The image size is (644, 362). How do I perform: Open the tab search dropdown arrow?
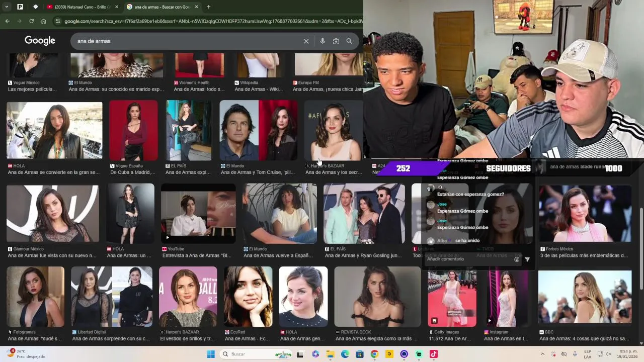click(x=6, y=7)
